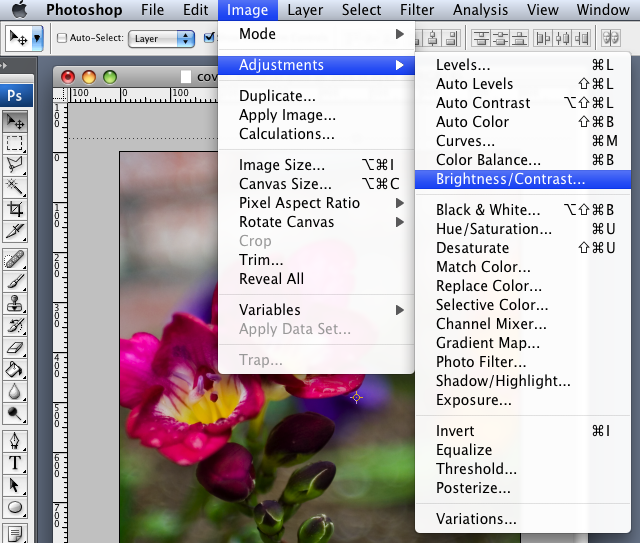640x543 pixels.
Task: Select the Type tool
Action: click(15, 463)
